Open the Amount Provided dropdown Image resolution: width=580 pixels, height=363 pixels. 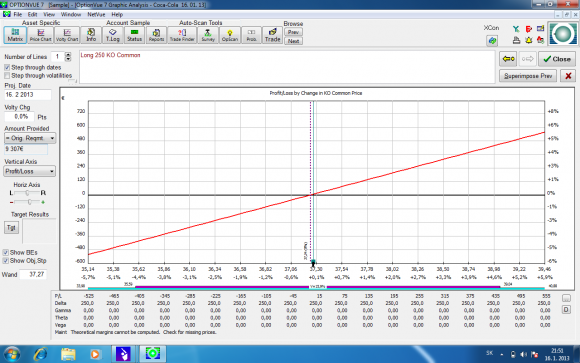(x=30, y=138)
